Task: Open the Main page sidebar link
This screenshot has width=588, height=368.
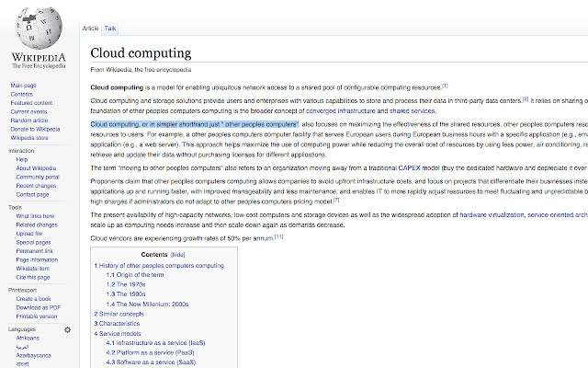Action: 24,86
